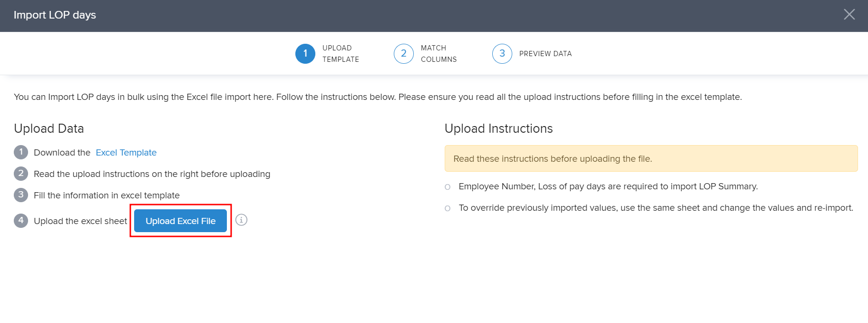Image resolution: width=868 pixels, height=323 pixels.
Task: Click the Import LOP days dialog title
Action: pos(55,15)
